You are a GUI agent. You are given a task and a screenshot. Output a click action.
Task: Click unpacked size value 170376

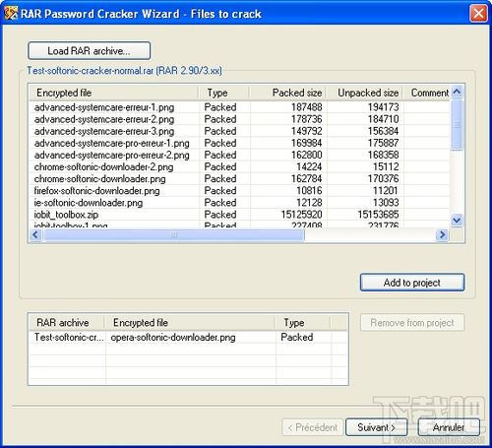383,179
